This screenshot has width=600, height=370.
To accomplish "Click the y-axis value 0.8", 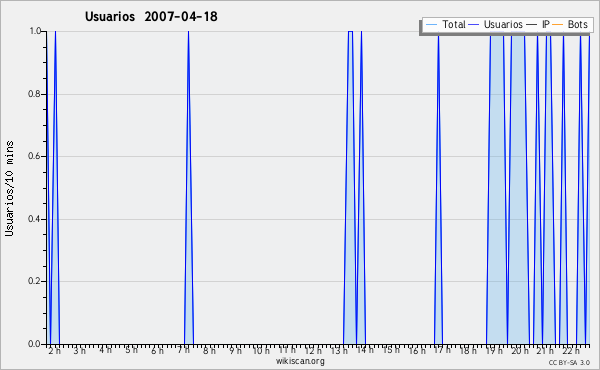I will pos(35,94).
